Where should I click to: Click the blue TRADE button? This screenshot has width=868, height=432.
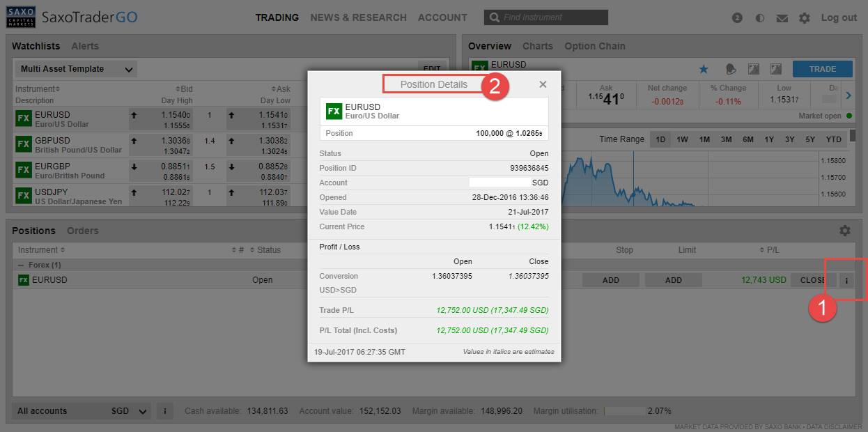tap(822, 69)
